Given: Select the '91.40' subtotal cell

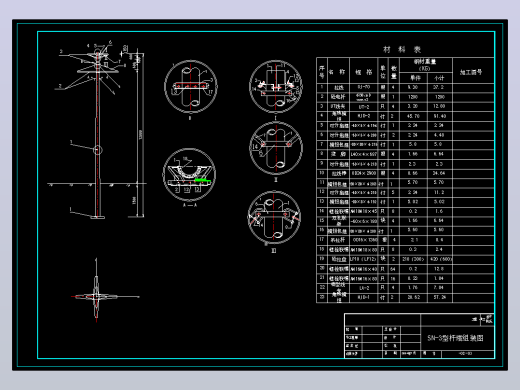Looking at the screenshot, I should [x=439, y=116].
